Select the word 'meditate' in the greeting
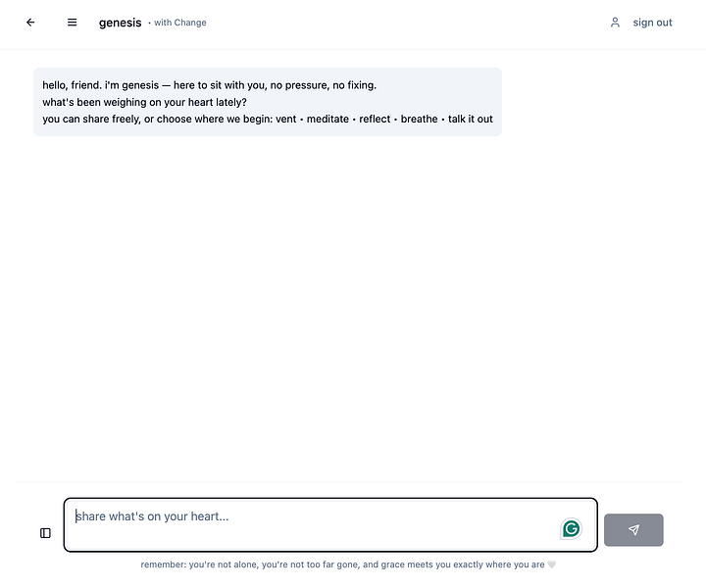This screenshot has height=588, width=706. [328, 119]
